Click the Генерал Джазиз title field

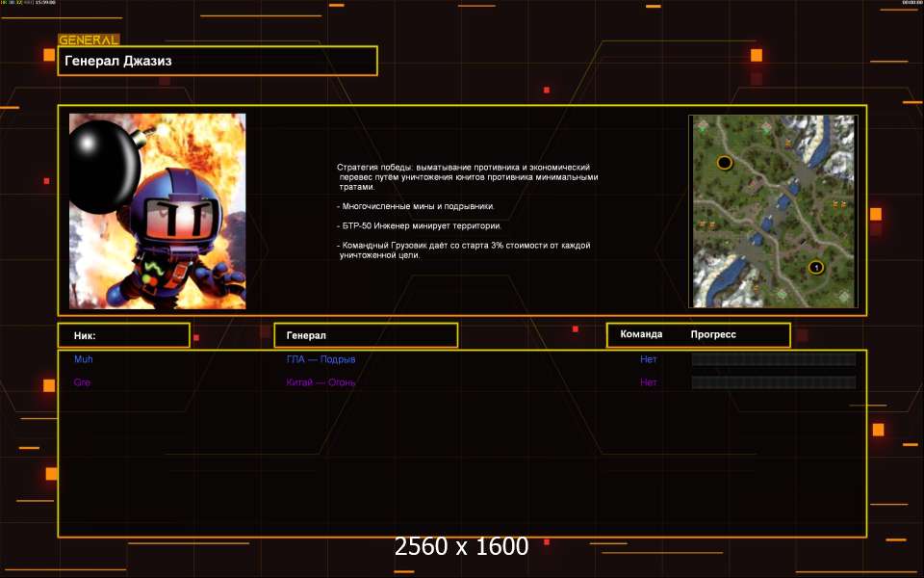pos(218,61)
